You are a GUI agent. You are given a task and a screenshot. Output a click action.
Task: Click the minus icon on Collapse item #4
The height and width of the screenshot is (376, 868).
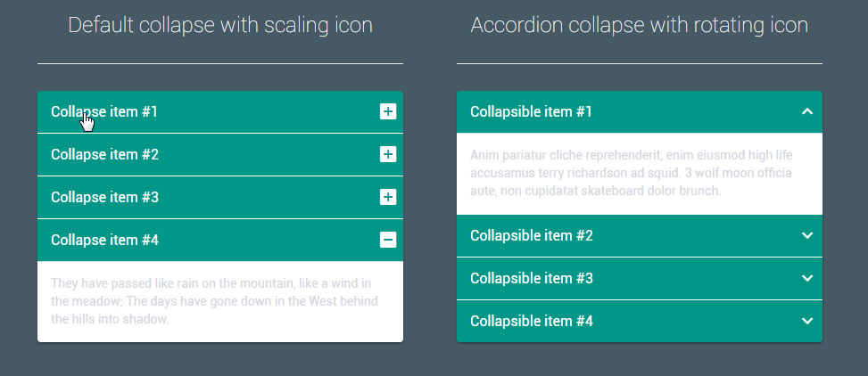388,240
